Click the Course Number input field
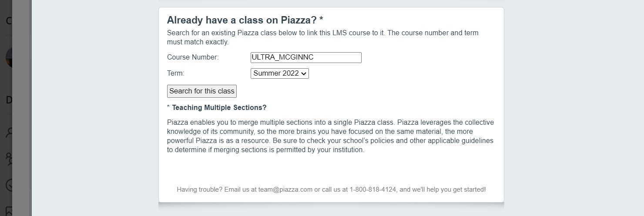644x216 pixels. click(306, 57)
